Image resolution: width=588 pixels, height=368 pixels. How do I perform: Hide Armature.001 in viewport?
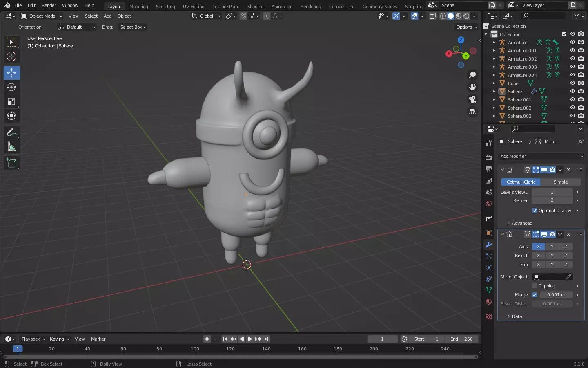tap(572, 51)
